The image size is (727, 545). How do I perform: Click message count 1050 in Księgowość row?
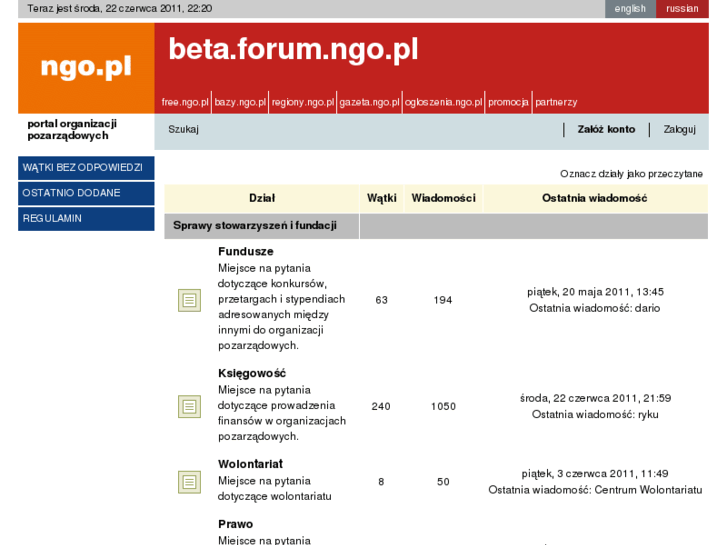point(443,406)
